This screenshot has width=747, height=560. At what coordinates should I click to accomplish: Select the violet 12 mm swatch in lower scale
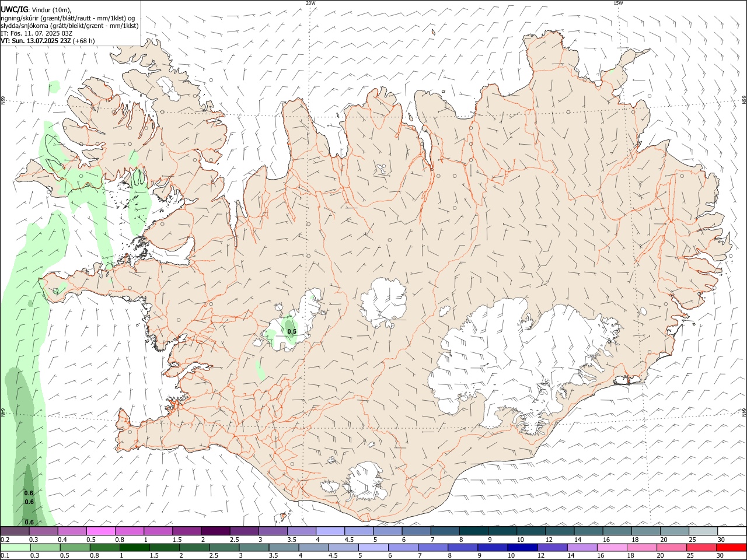point(552,548)
